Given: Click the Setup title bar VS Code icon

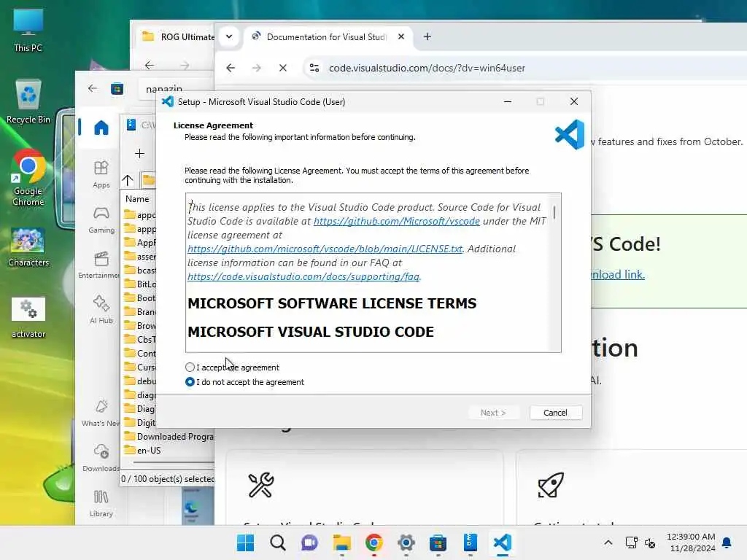Looking at the screenshot, I should click(167, 101).
